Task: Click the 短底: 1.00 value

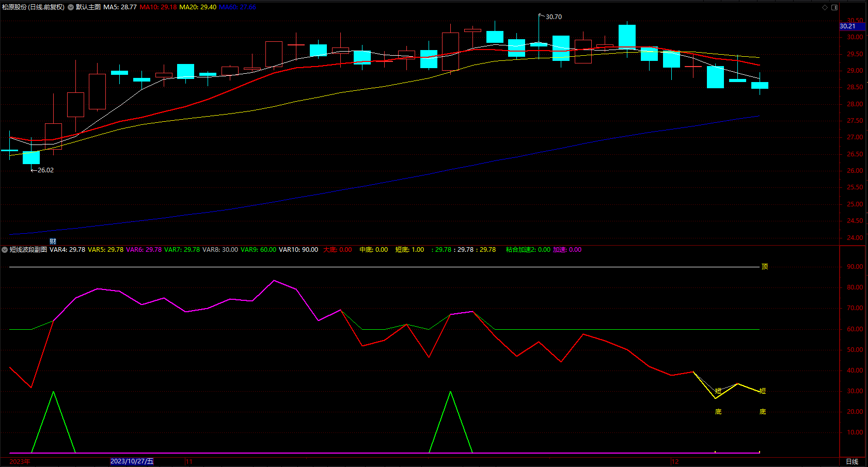Action: 410,250
